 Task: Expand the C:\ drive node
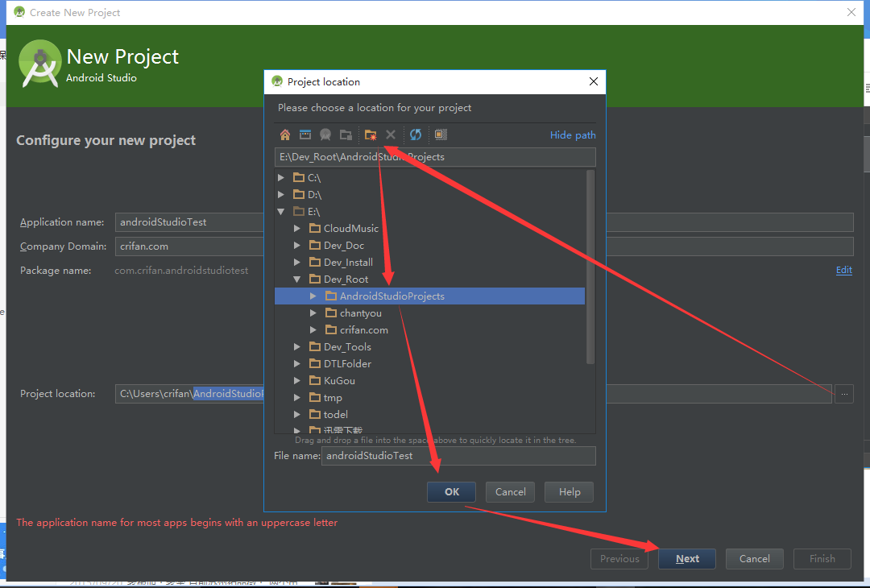point(281,177)
